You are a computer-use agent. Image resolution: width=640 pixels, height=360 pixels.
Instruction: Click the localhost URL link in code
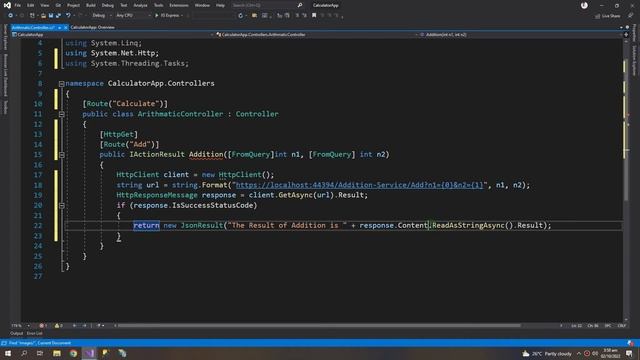(x=359, y=185)
